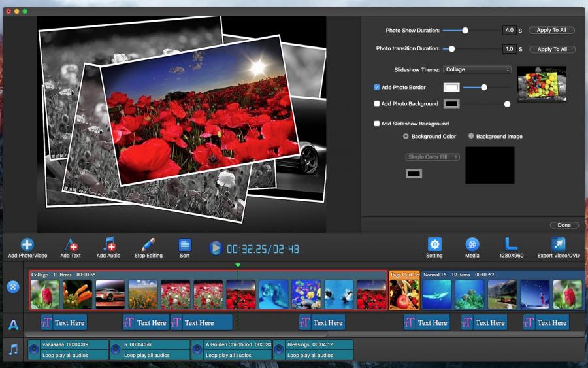Open the Media film reel icon
Viewport: 588px width, 368px height.
point(472,244)
